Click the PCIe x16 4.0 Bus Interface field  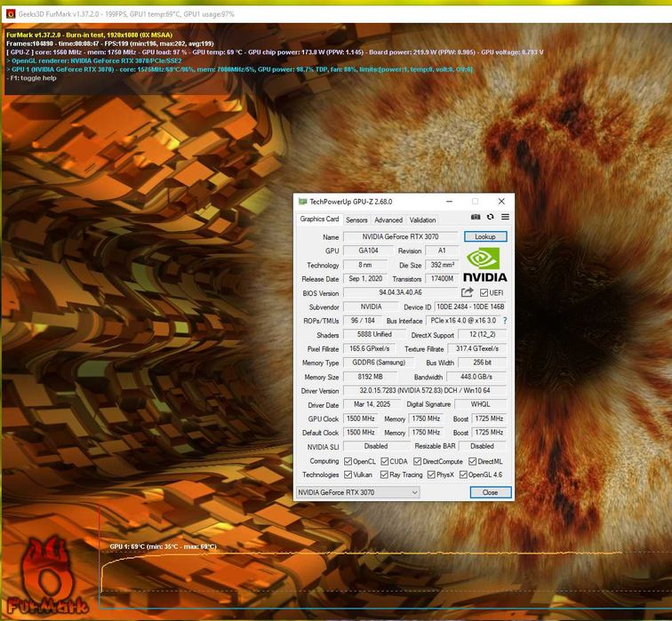463,321
